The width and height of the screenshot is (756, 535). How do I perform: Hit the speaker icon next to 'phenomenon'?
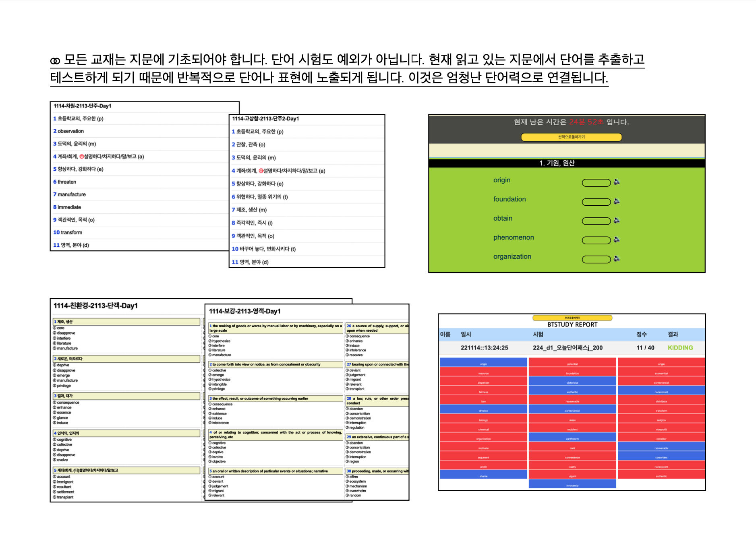(x=617, y=240)
